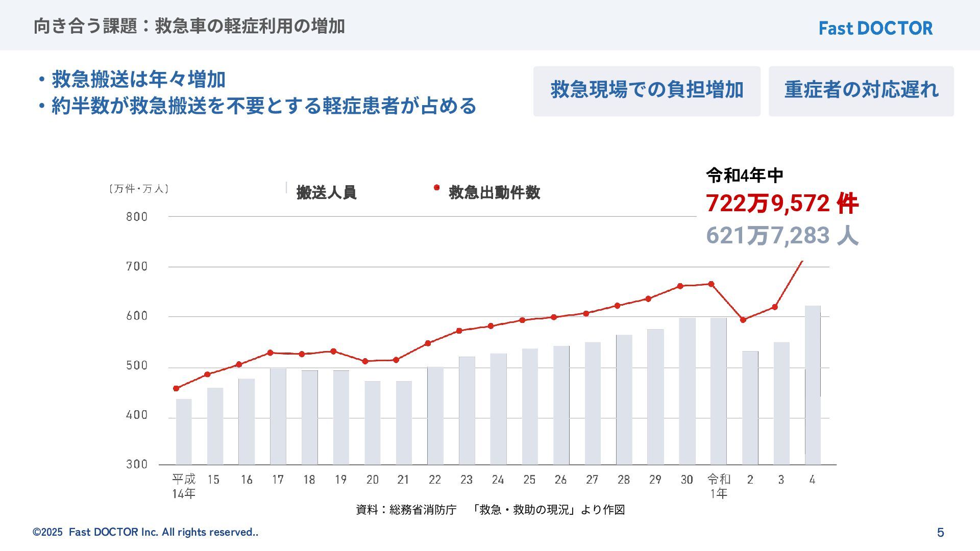Click the 搬送人員 legend marker
The height and width of the screenshot is (551, 980).
[x=286, y=188]
